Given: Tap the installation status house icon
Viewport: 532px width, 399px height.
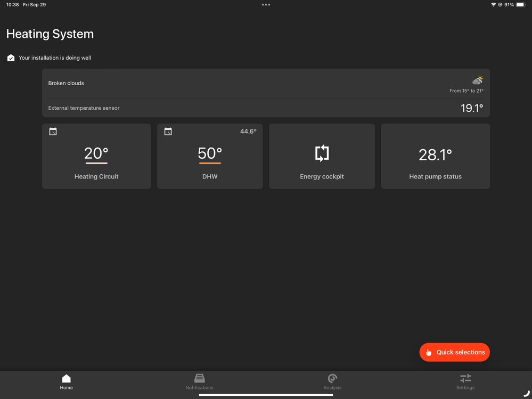Looking at the screenshot, I should point(11,58).
